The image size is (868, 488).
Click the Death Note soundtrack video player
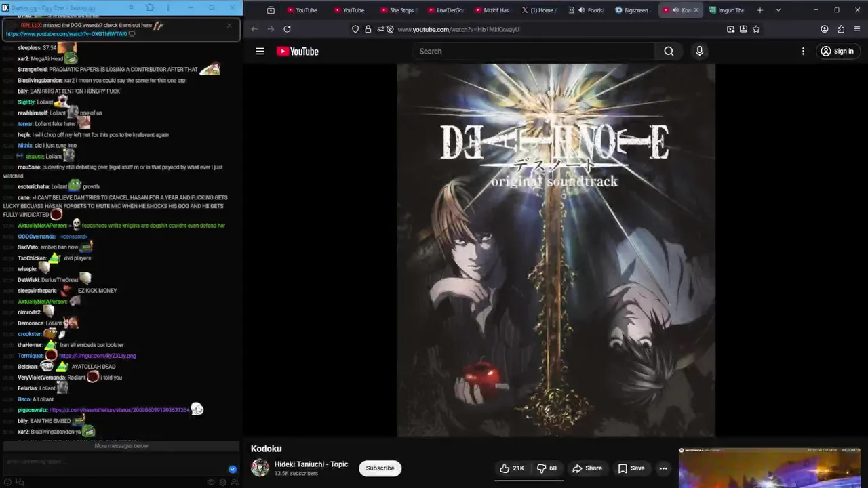(556, 251)
